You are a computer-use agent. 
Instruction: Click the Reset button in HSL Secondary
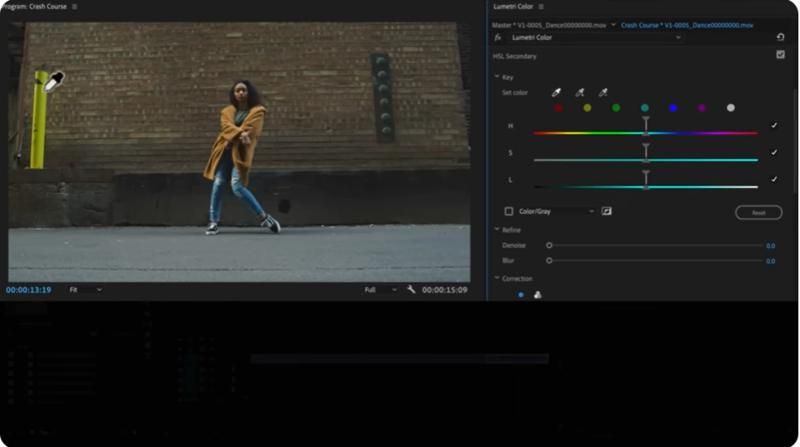coord(758,212)
